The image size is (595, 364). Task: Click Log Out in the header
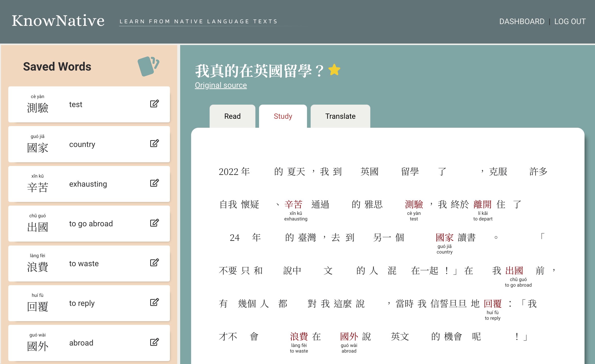point(570,21)
